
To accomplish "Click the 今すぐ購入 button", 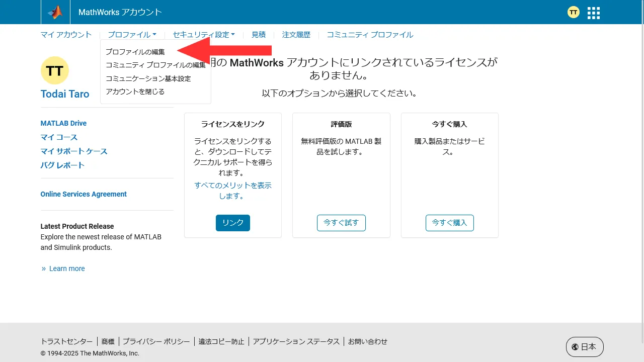I will pos(450,223).
